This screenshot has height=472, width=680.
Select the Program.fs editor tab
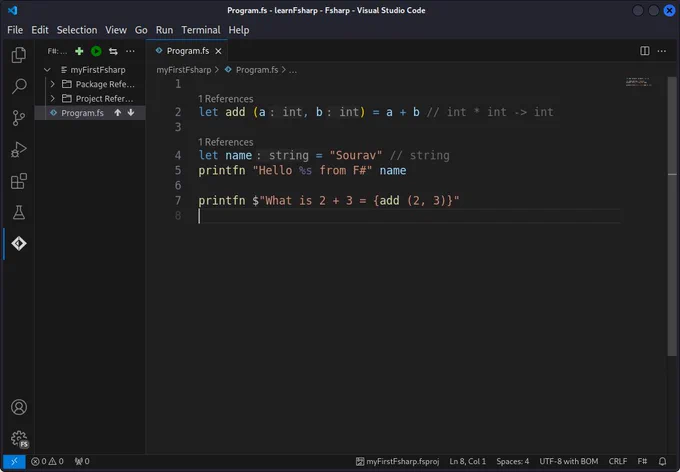point(186,51)
